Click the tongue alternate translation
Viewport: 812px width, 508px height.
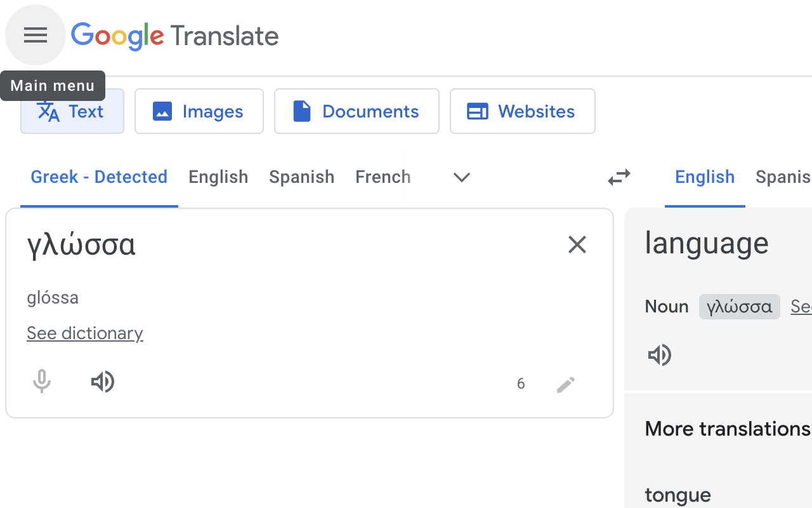pos(678,495)
